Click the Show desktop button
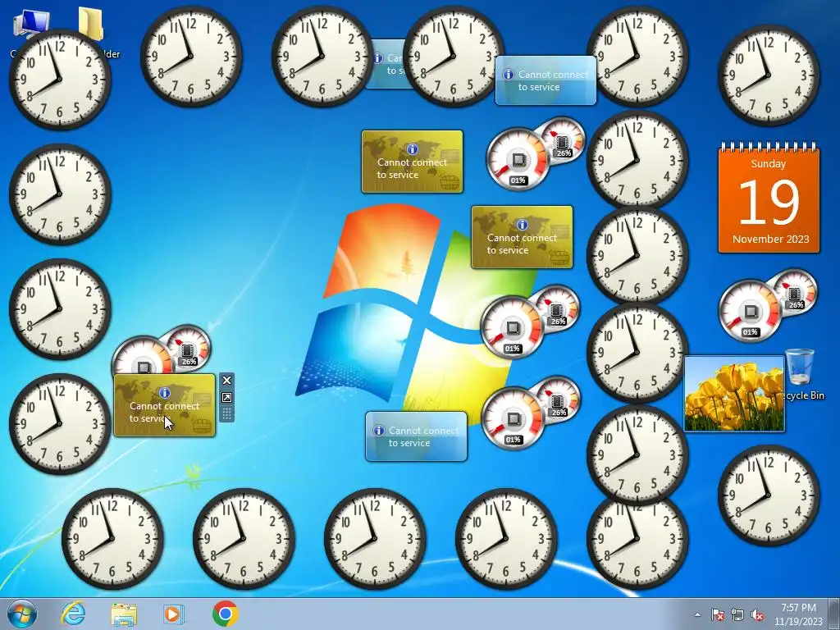Image resolution: width=840 pixels, height=630 pixels. [x=834, y=614]
